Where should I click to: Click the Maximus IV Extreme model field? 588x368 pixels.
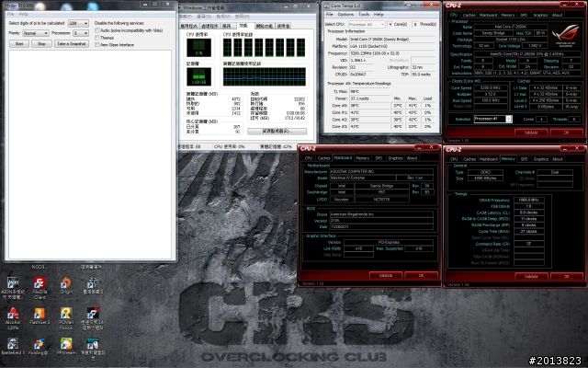(362, 178)
